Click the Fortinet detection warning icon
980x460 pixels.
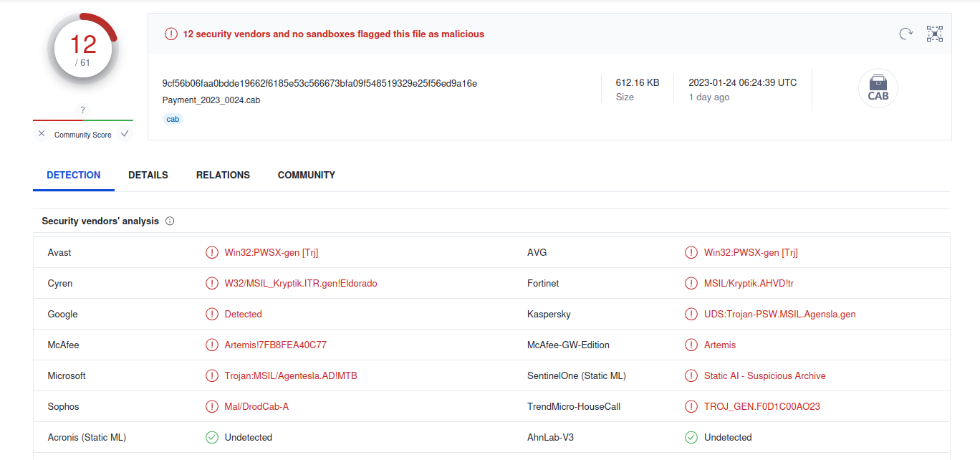[691, 283]
